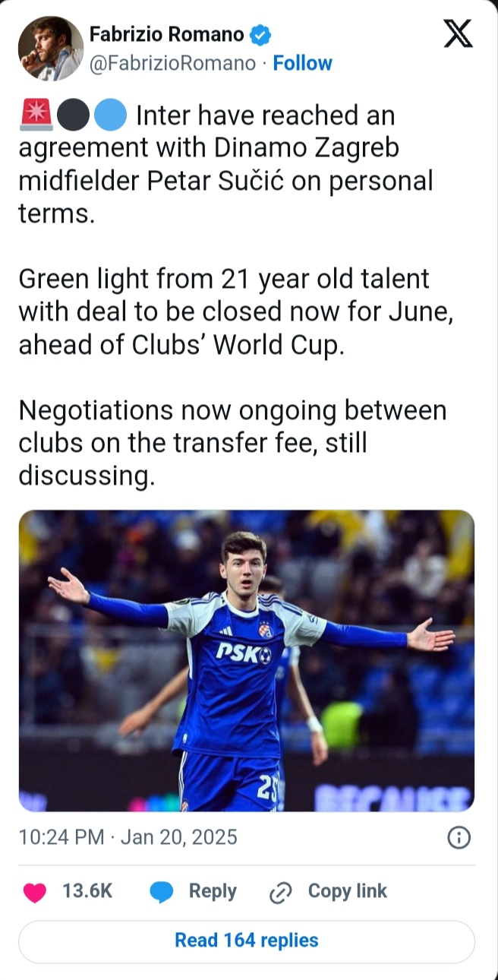The image size is (498, 980).
Task: Click the red siren emoji
Action: pos(35,116)
